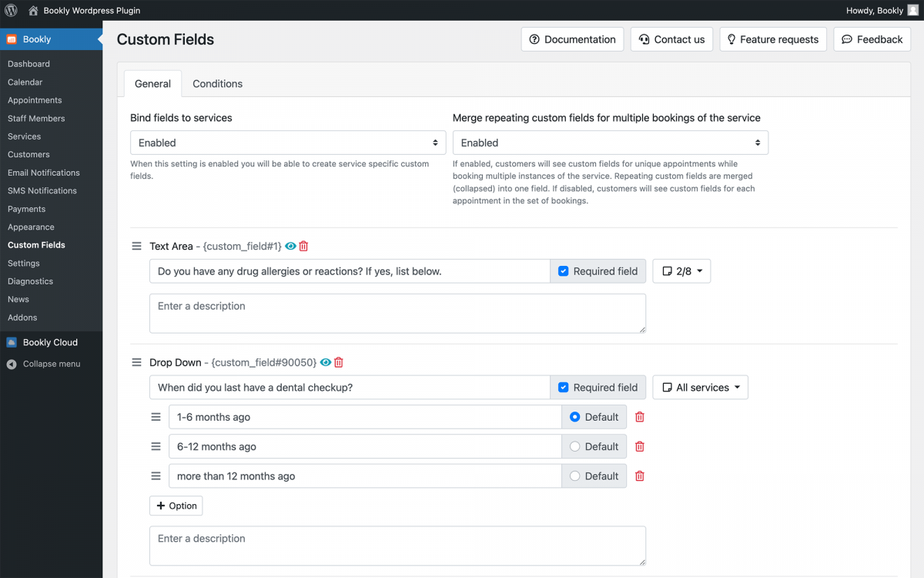Open the Documentation page
Image resolution: width=924 pixels, height=578 pixels.
tap(572, 39)
